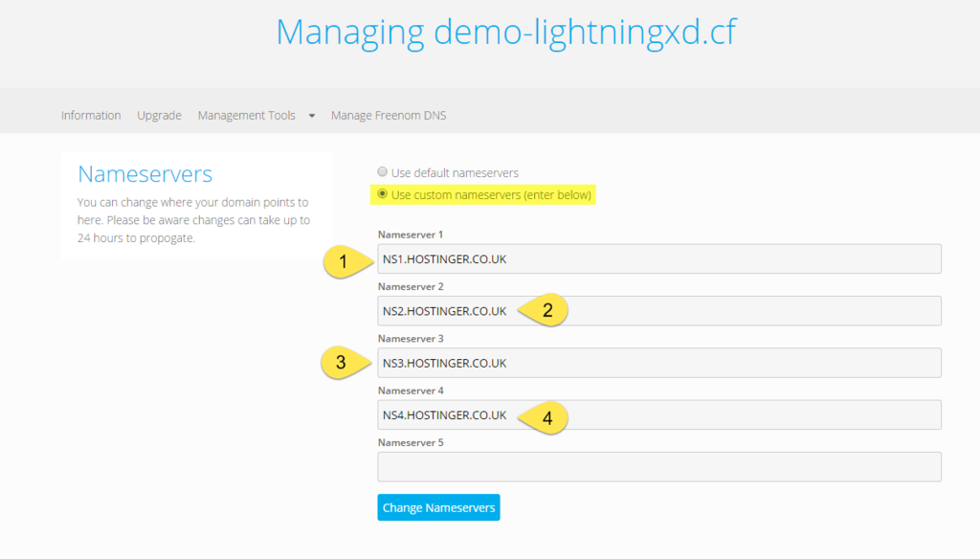Screen dimensions: 980x559
Task: Select Use custom nameservers radio
Action: click(383, 194)
